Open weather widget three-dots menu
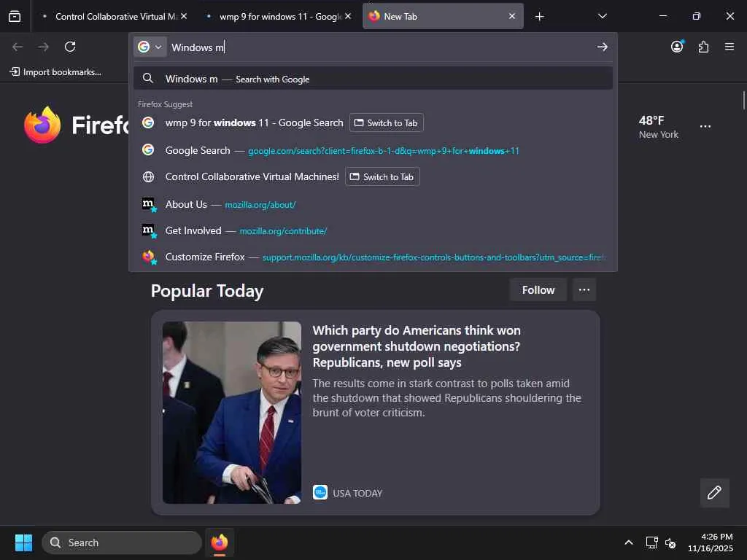 705,126
